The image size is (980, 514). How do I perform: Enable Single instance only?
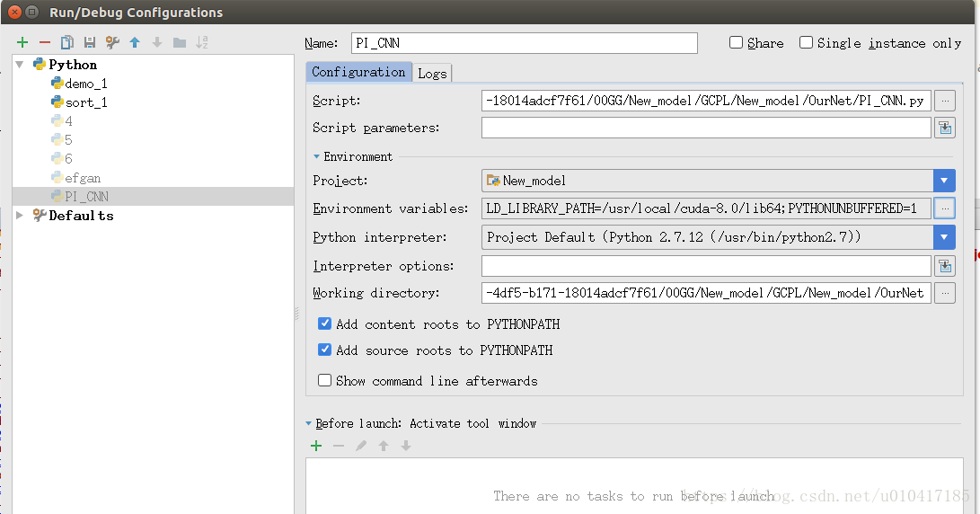tap(807, 42)
